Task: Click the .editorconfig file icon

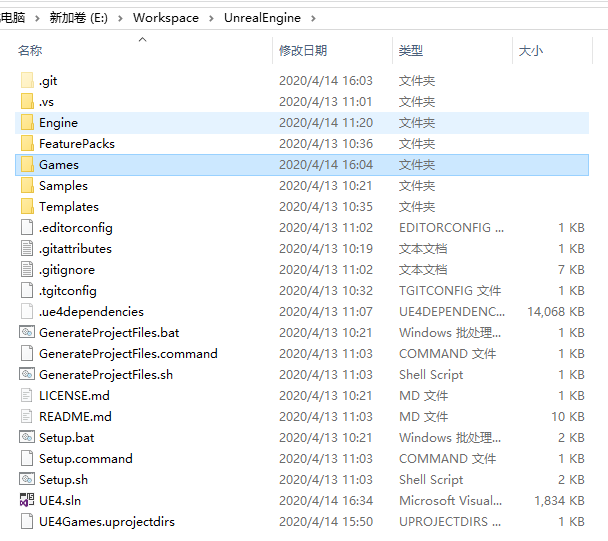Action: pyautogui.click(x=27, y=227)
